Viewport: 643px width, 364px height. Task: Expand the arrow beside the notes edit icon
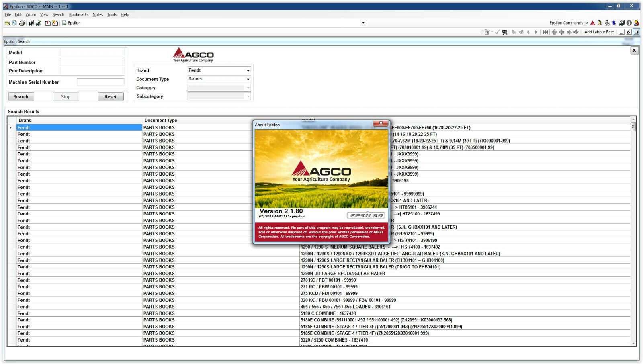click(492, 32)
